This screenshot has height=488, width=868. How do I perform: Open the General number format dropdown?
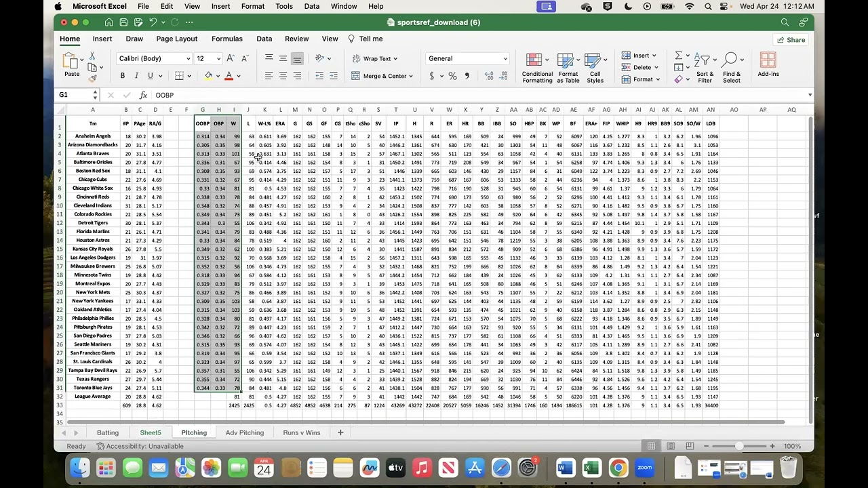[x=505, y=59]
